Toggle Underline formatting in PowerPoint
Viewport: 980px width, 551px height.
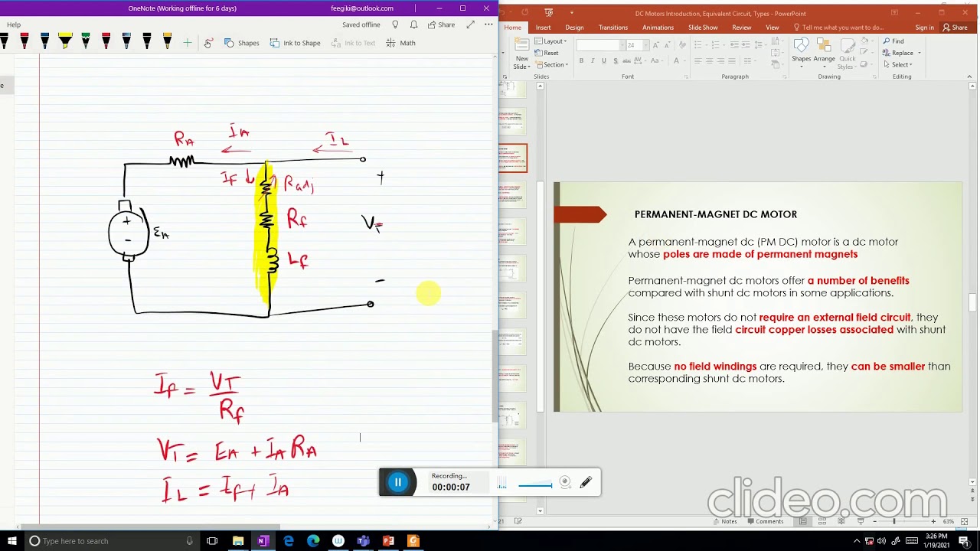point(604,61)
